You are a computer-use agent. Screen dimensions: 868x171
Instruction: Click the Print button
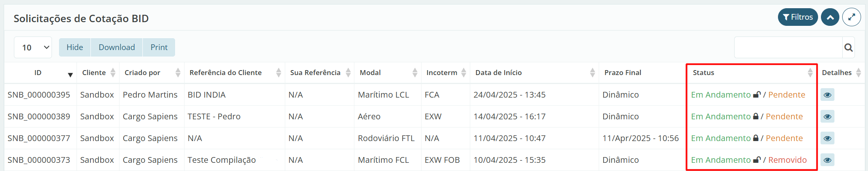point(159,48)
